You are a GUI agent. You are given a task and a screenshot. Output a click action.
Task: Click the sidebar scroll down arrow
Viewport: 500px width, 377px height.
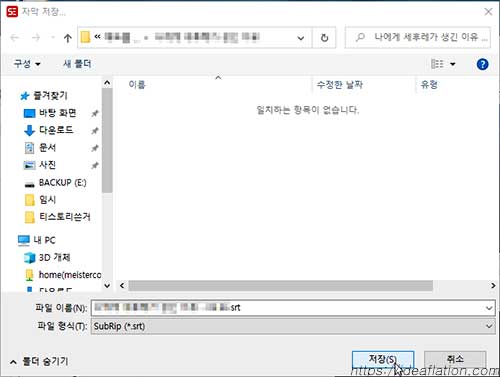click(107, 286)
